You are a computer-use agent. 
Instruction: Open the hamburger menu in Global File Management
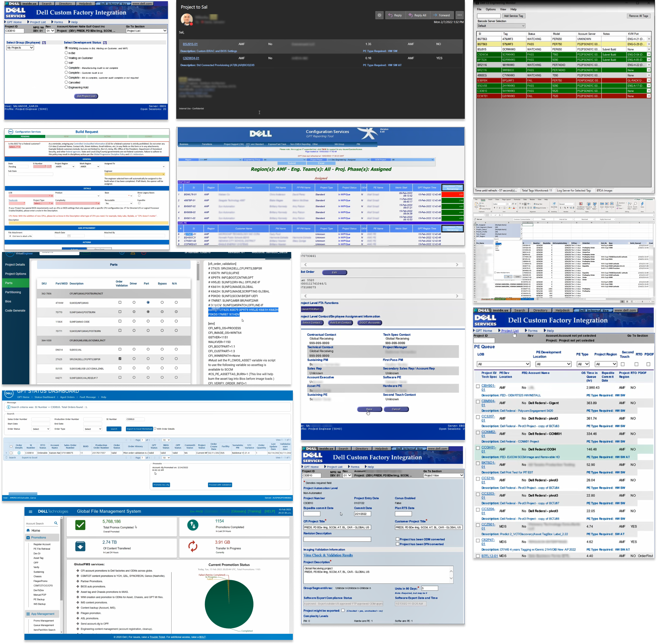pyautogui.click(x=31, y=511)
